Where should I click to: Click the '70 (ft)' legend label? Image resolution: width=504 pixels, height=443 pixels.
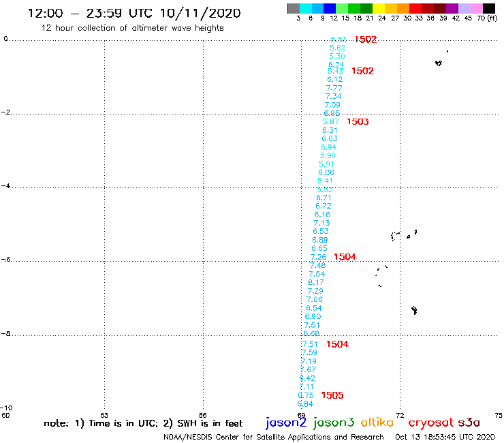487,18
